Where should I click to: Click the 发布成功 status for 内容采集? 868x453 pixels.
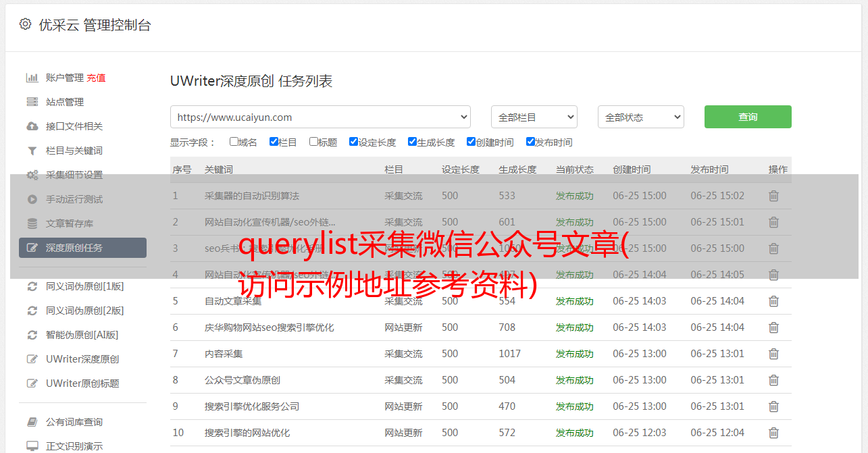pyautogui.click(x=575, y=354)
